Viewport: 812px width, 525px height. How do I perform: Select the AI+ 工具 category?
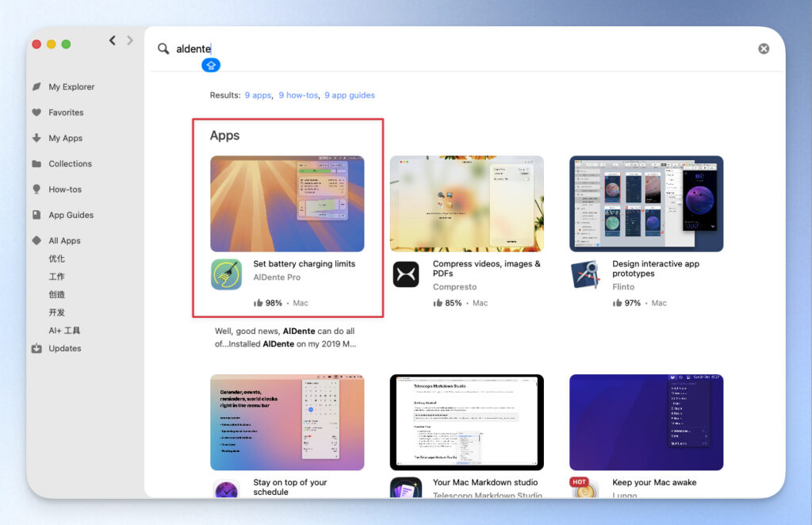pos(64,331)
